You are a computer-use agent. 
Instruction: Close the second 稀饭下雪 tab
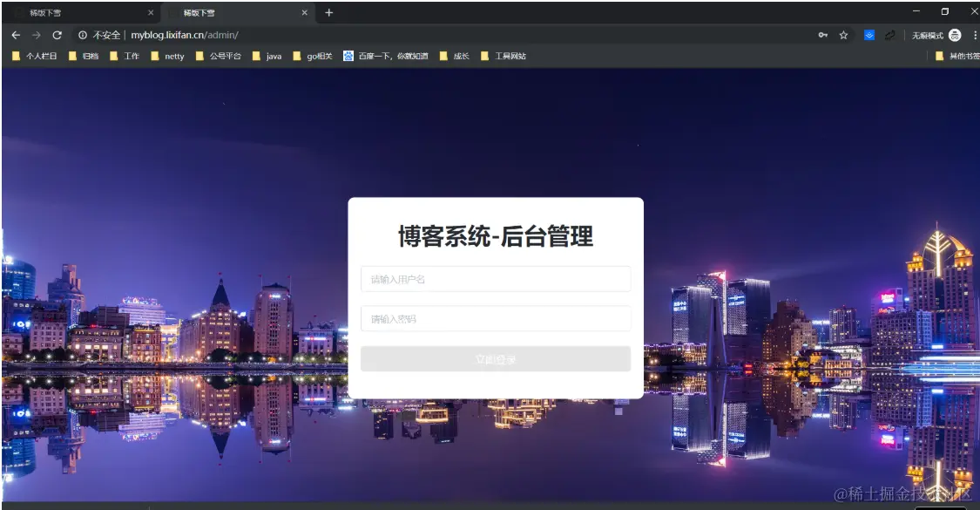click(304, 12)
